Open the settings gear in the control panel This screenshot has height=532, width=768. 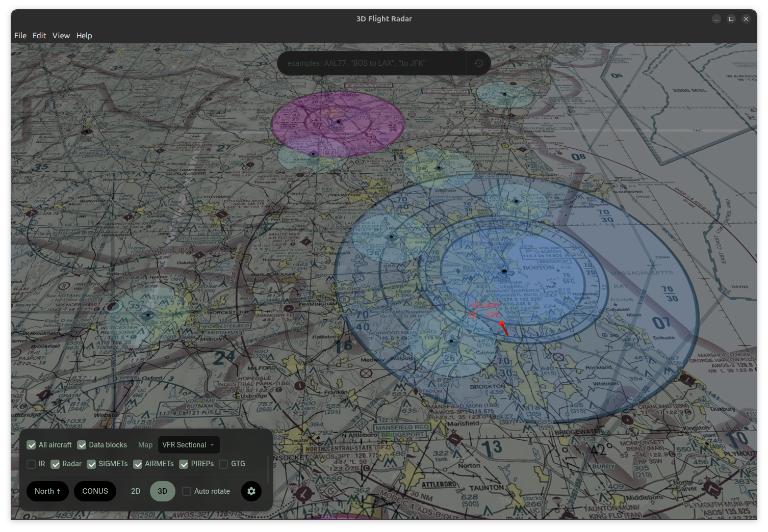[251, 491]
